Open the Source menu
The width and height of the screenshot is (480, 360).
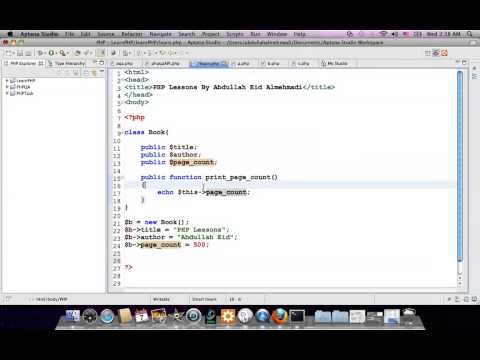click(x=106, y=34)
